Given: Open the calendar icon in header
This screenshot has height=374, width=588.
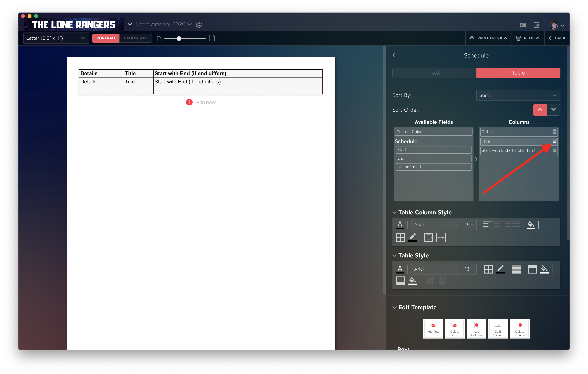Looking at the screenshot, I should click(536, 25).
